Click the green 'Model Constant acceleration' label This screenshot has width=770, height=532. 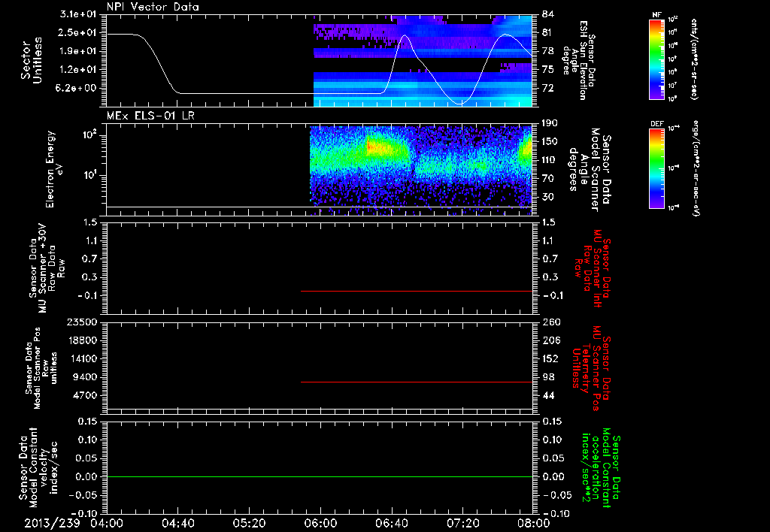click(x=601, y=467)
